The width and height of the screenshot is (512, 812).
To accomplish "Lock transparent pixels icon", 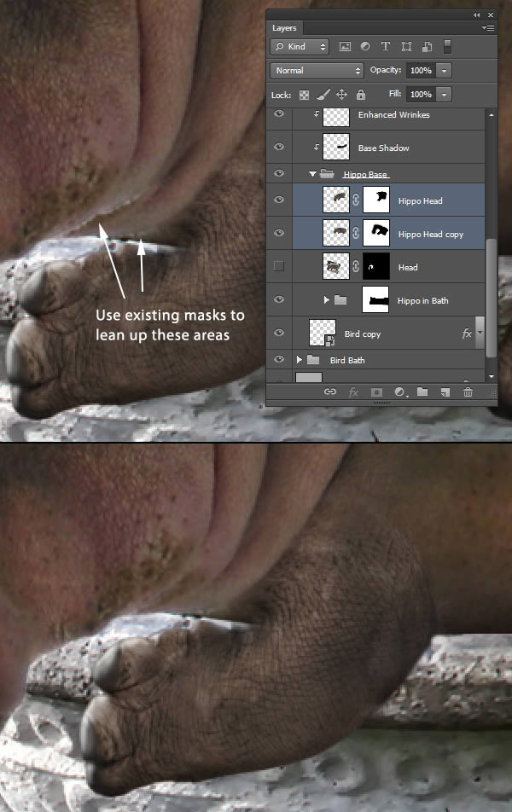I will [x=304, y=95].
